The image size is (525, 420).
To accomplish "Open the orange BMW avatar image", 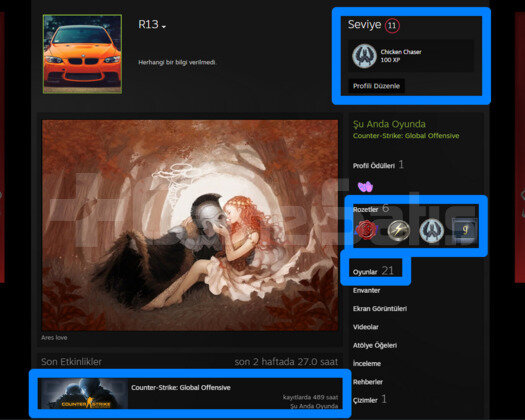I will coord(82,54).
